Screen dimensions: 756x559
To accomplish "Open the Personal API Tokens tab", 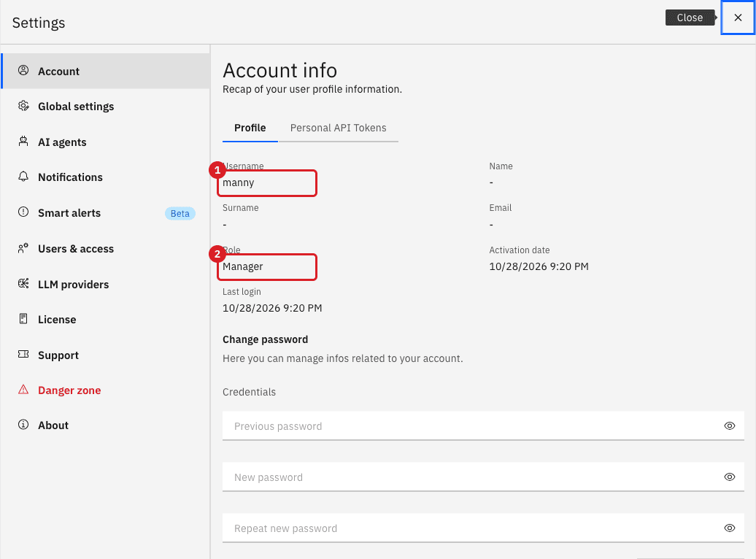I will 338,128.
